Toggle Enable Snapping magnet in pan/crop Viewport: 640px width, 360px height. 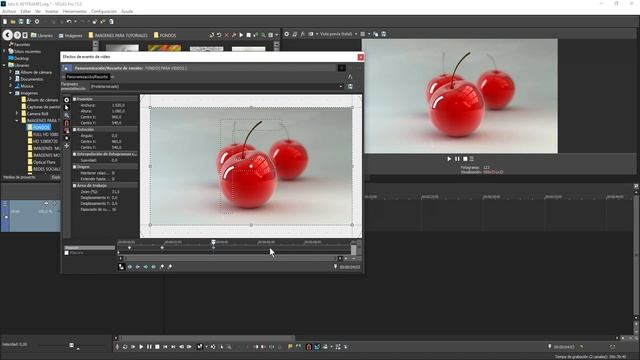tap(67, 123)
